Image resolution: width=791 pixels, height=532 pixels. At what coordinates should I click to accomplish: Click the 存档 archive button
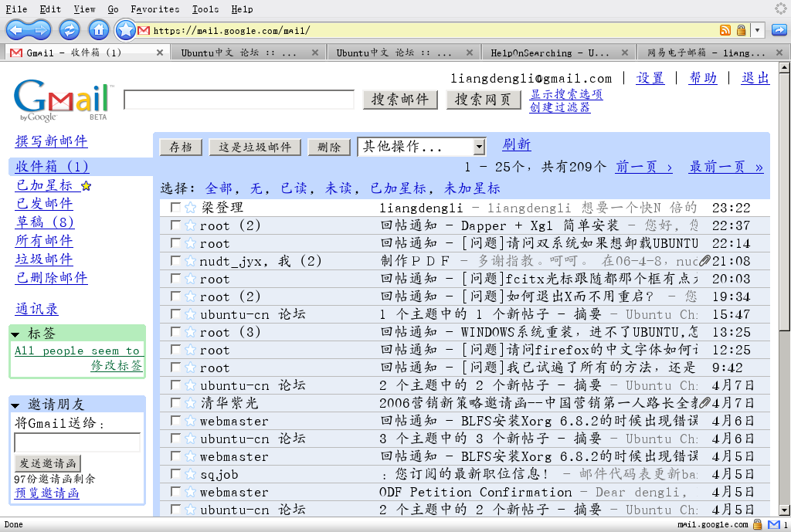click(181, 147)
